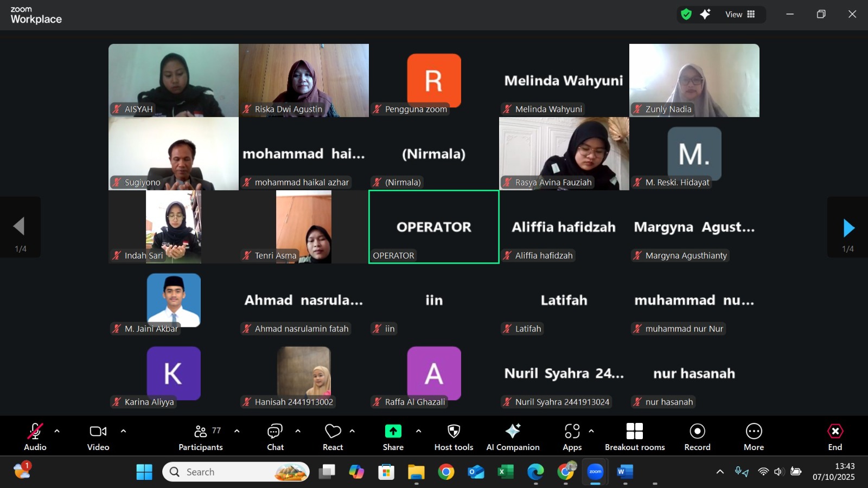This screenshot has height=488, width=868.
Task: Go to next participant page arrow
Action: 848,228
